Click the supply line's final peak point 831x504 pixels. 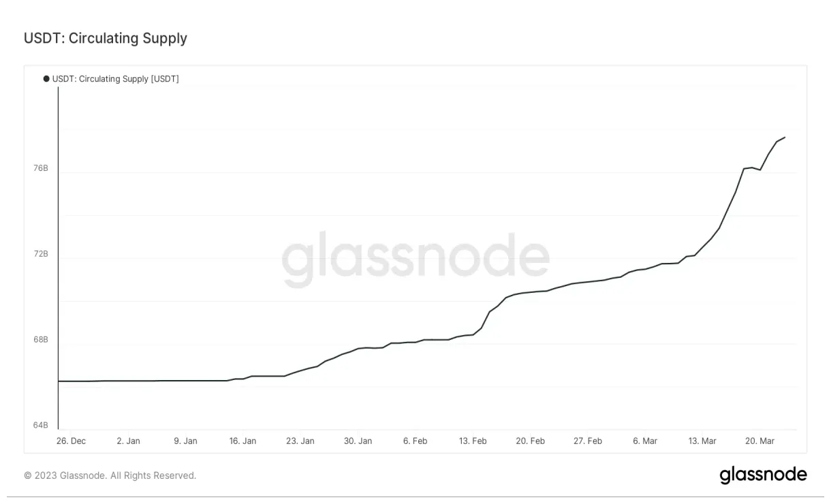coord(785,138)
